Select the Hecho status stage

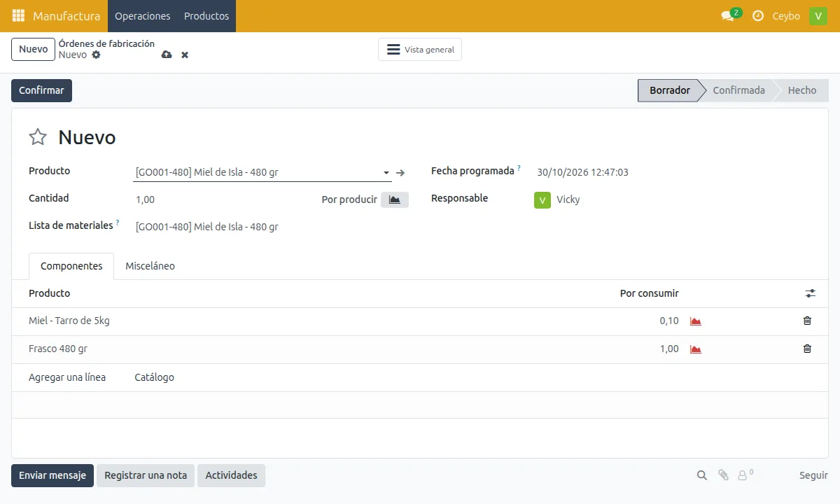tap(801, 90)
